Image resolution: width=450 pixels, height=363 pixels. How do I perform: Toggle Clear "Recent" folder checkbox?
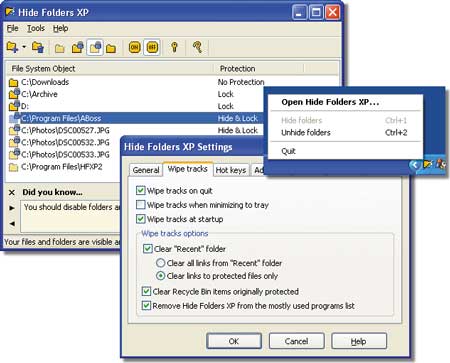147,248
